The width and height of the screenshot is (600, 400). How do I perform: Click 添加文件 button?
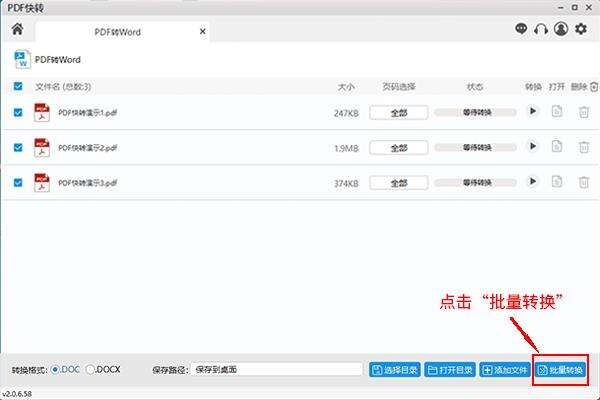505,370
